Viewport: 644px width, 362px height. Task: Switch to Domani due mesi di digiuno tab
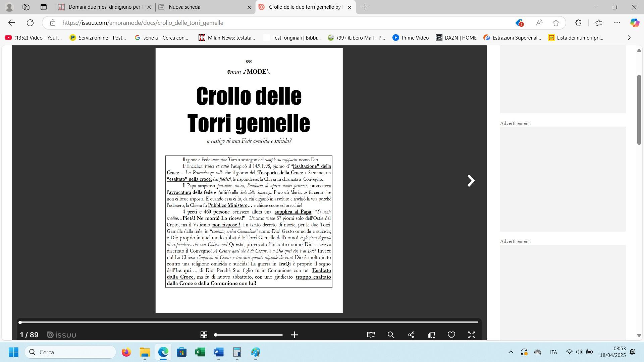coord(104,7)
